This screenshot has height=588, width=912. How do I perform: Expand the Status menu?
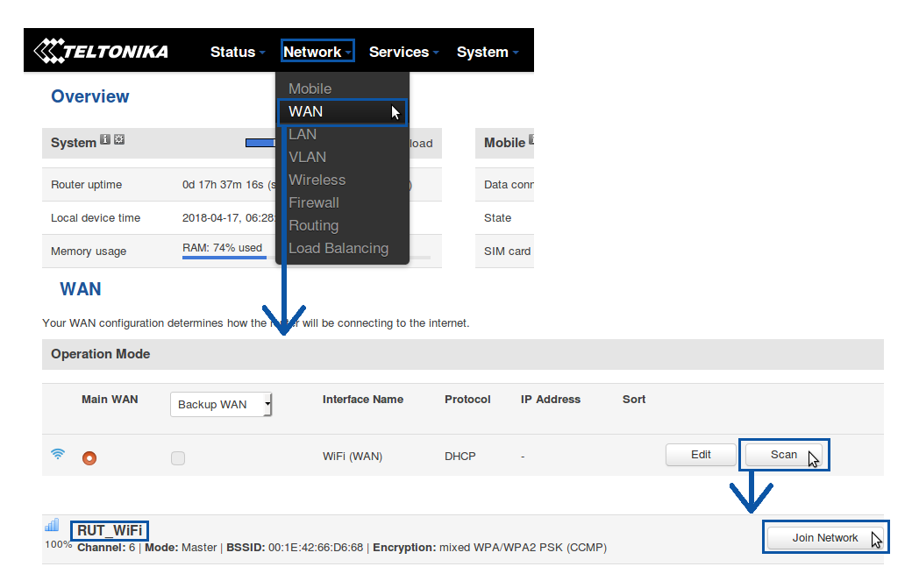pyautogui.click(x=237, y=53)
